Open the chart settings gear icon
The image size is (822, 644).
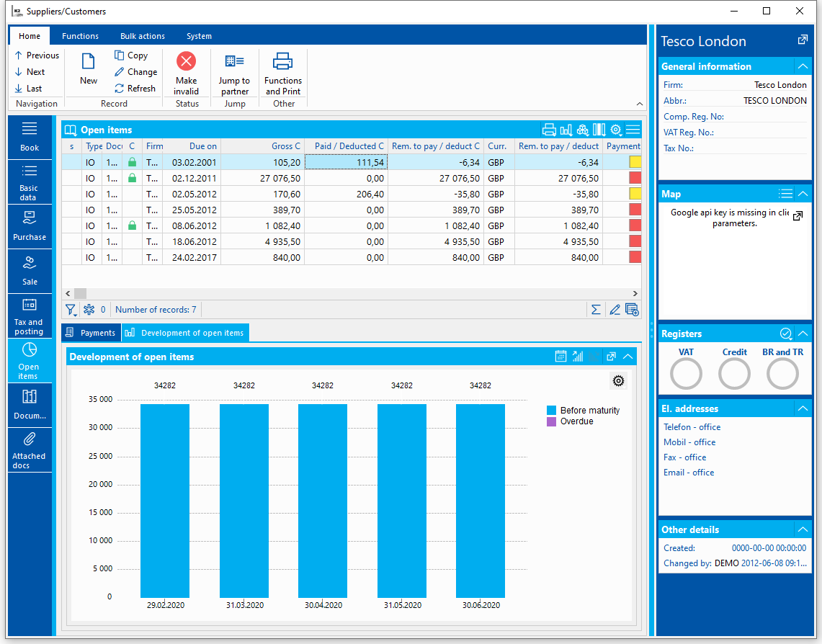click(x=618, y=381)
